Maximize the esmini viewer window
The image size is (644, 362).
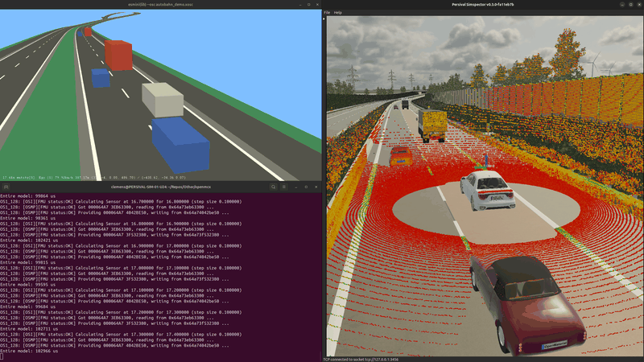(x=309, y=5)
